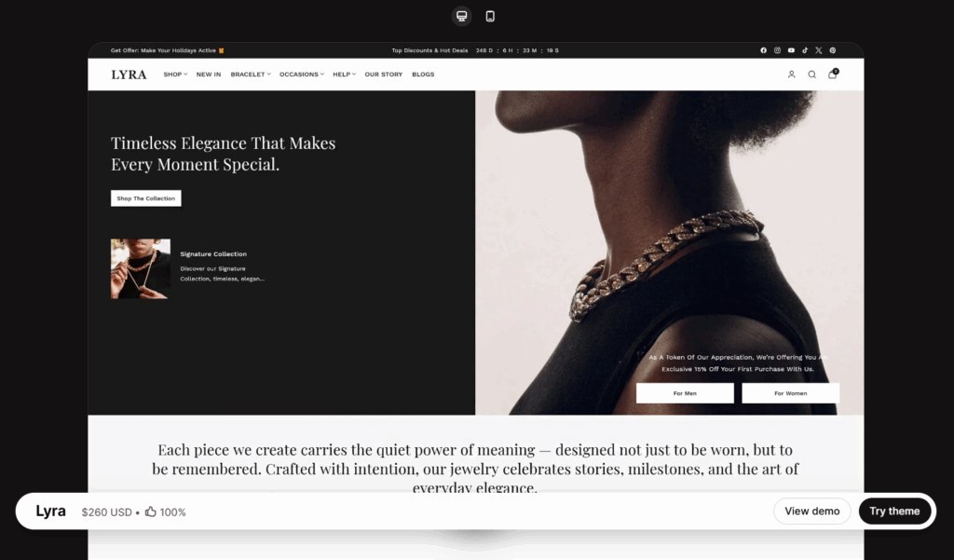Open the Pinterest social icon
The height and width of the screenshot is (560, 954).
pyautogui.click(x=833, y=50)
